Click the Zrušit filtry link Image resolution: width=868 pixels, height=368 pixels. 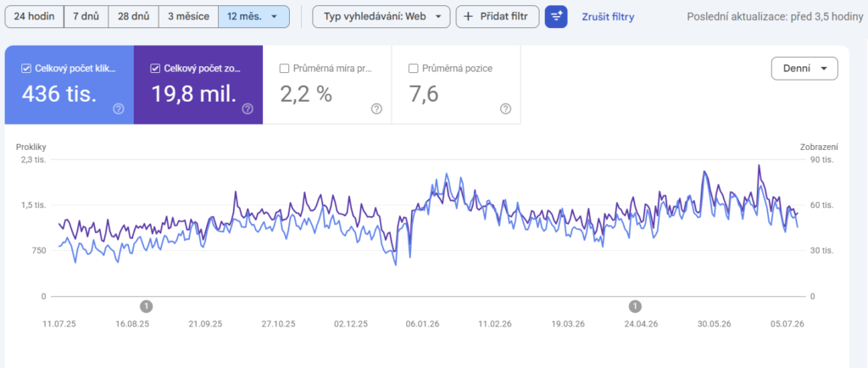click(x=608, y=17)
